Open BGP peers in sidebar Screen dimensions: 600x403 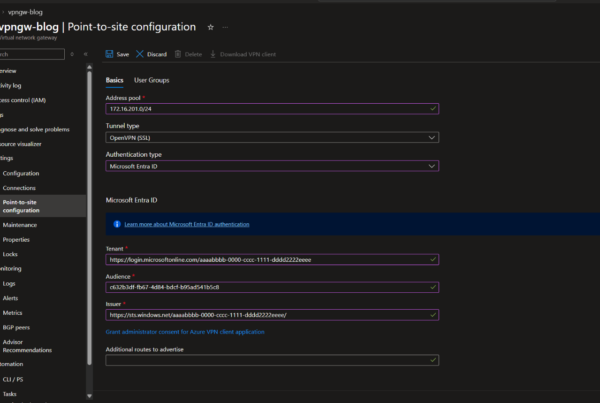pyautogui.click(x=16, y=327)
